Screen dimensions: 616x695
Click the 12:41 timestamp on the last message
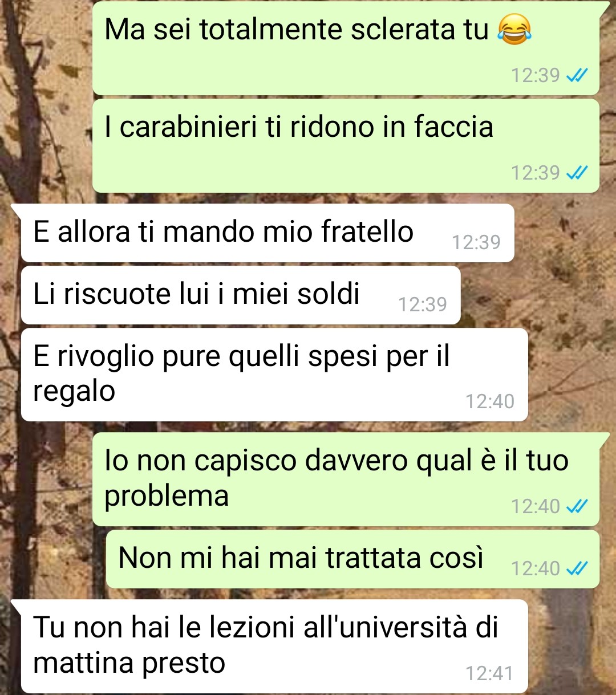point(489,673)
